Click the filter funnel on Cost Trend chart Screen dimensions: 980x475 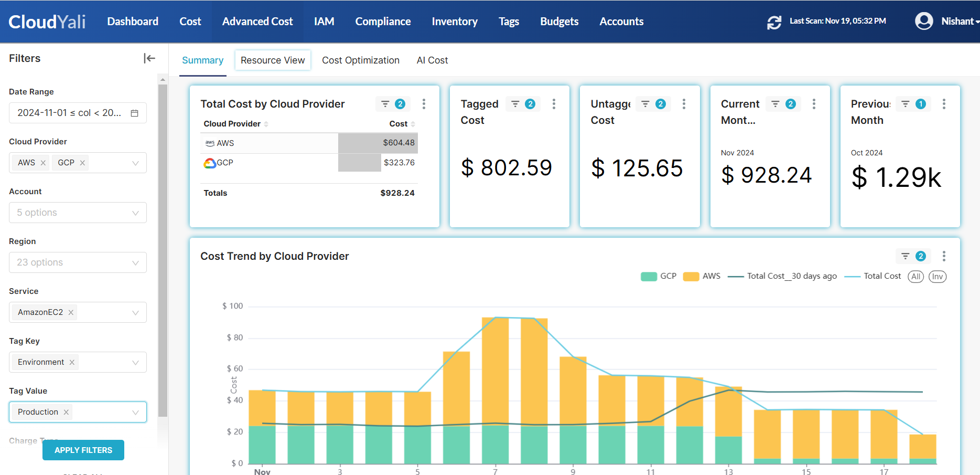point(906,256)
